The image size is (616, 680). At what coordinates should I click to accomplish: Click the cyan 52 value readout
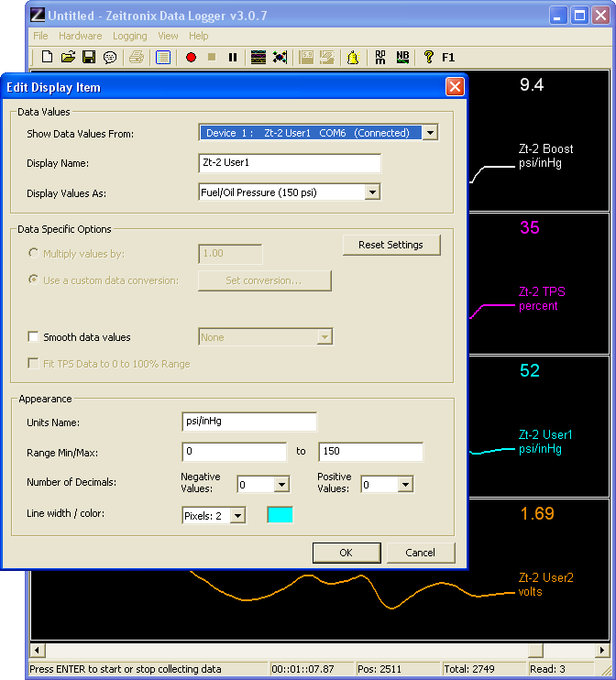530,371
